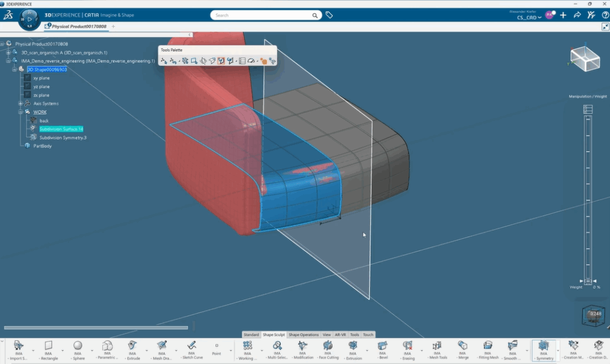This screenshot has width=610, height=364.
Task: Select Subdivision Symmetry.3 in the tree
Action: 63,138
